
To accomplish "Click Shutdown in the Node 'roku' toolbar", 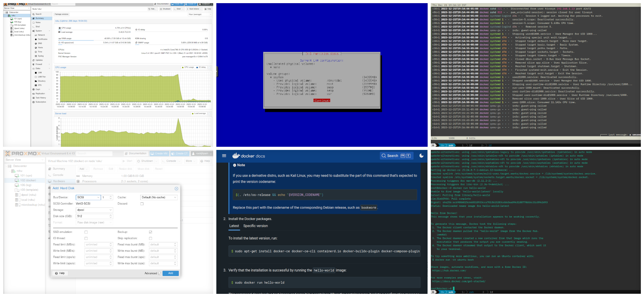I will pyautogui.click(x=165, y=9).
